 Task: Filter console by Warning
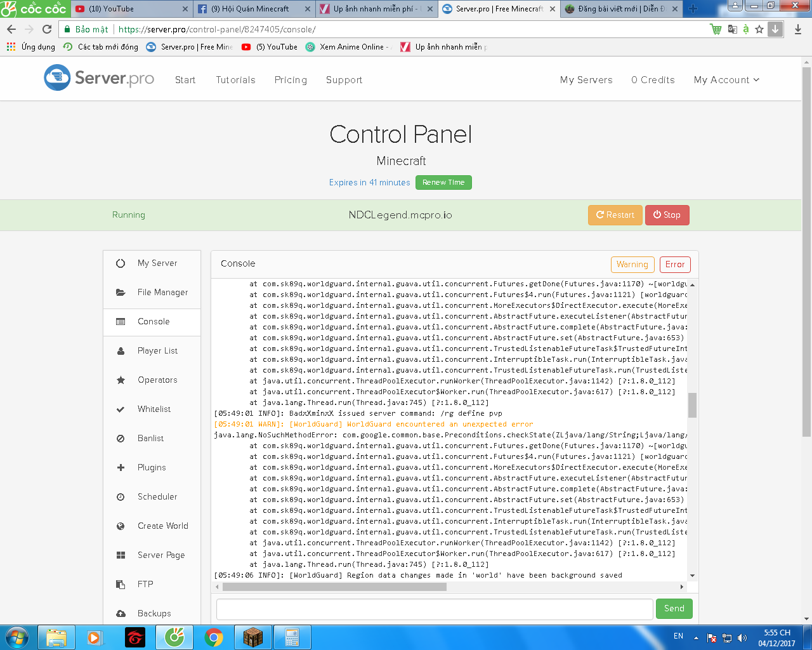click(x=632, y=265)
